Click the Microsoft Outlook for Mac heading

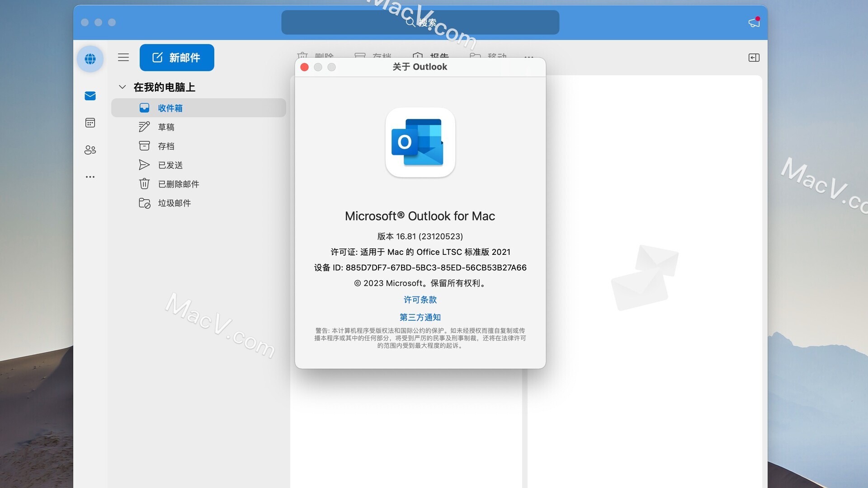pos(420,216)
